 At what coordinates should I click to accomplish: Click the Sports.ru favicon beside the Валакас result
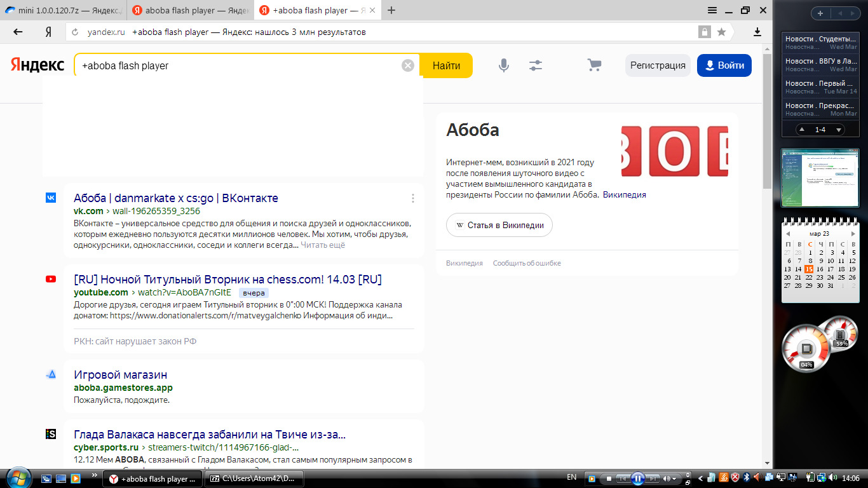pos(51,434)
